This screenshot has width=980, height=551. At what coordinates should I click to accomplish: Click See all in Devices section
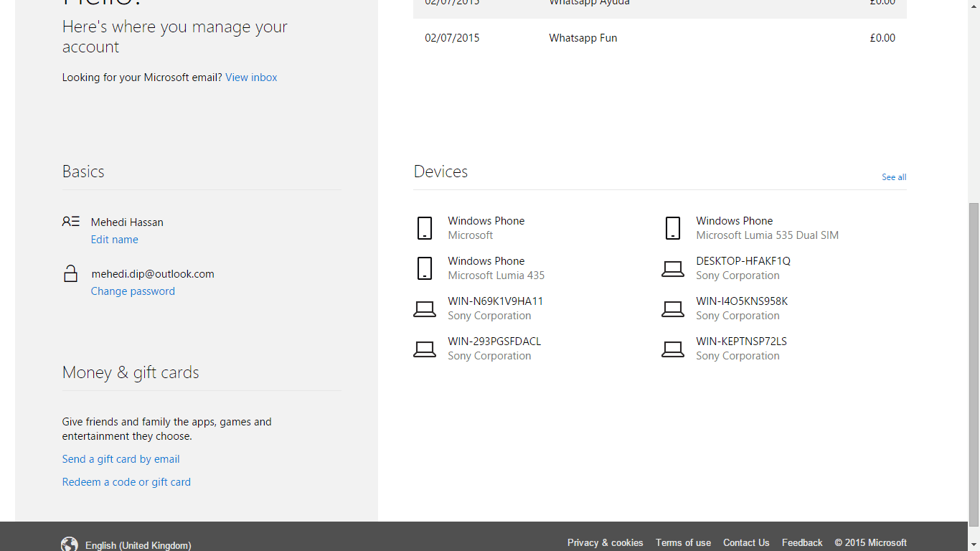pos(894,177)
